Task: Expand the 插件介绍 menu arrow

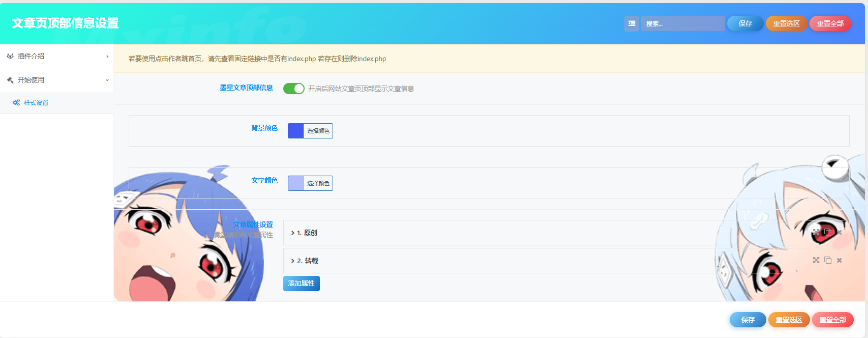Action: [x=107, y=57]
